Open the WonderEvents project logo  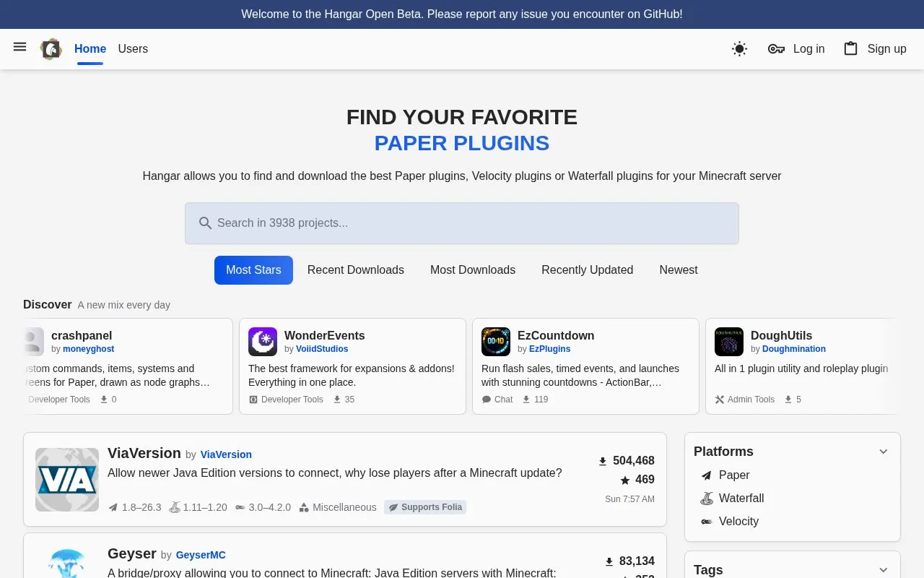[263, 342]
